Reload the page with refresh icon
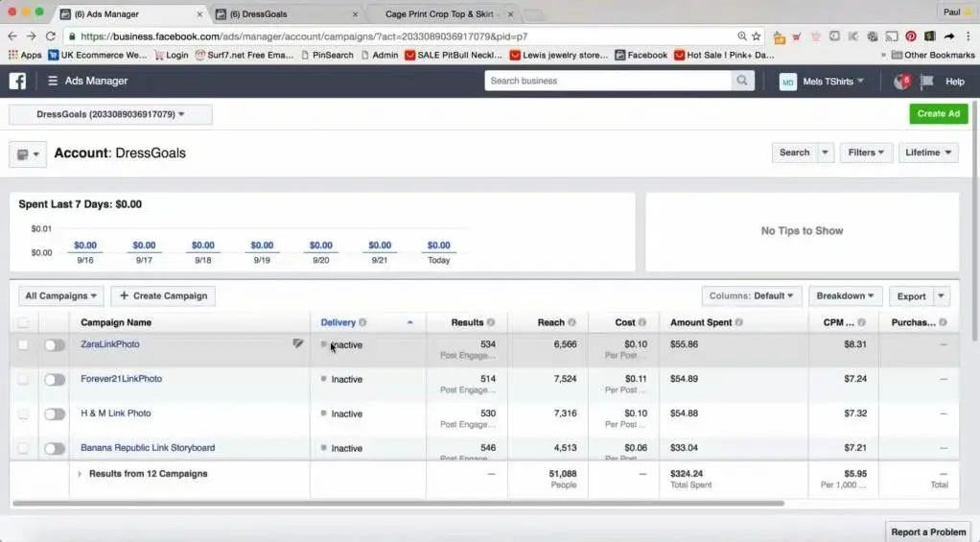The height and width of the screenshot is (542, 980). tap(51, 36)
